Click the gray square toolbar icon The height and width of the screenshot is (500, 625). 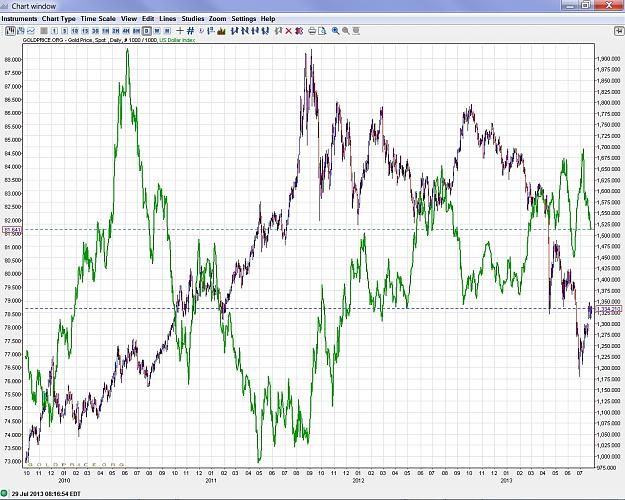point(44,31)
